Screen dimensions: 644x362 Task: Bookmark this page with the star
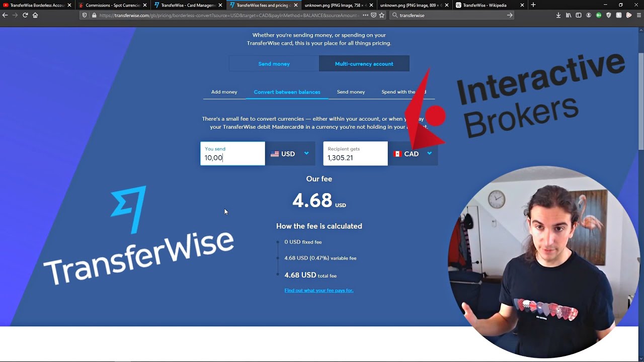[382, 15]
